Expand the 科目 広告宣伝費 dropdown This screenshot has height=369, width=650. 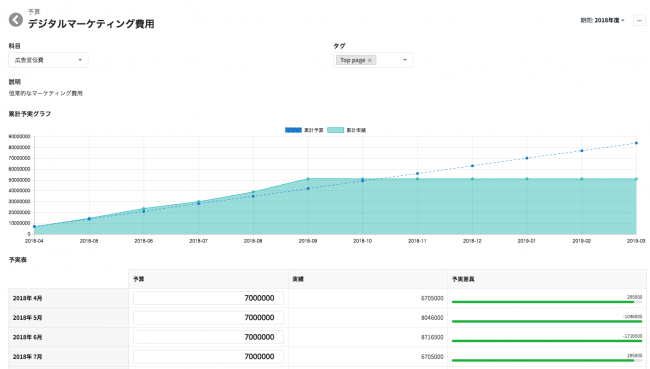(49, 60)
